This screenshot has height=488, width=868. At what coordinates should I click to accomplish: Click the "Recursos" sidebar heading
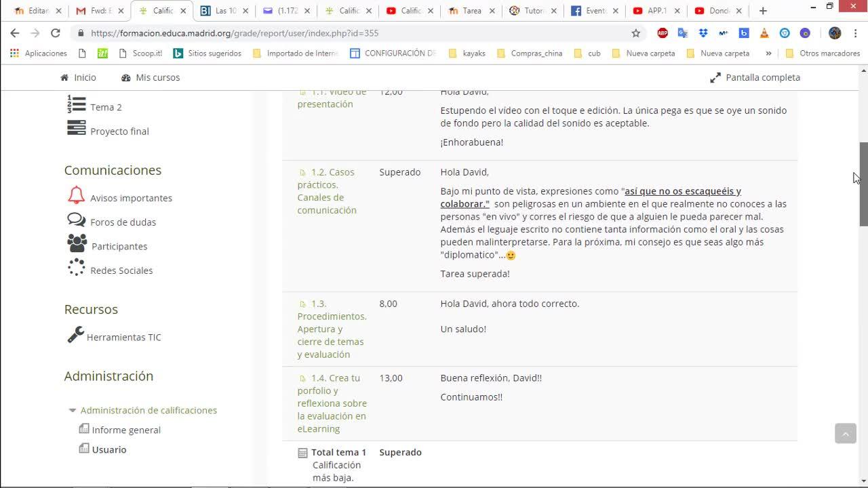click(x=91, y=309)
